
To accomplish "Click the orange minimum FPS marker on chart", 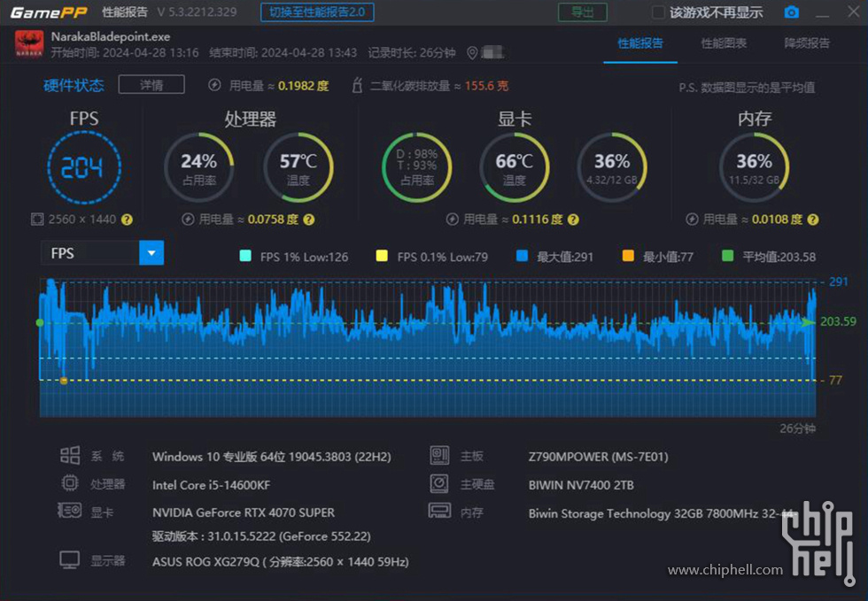I will pos(64,381).
